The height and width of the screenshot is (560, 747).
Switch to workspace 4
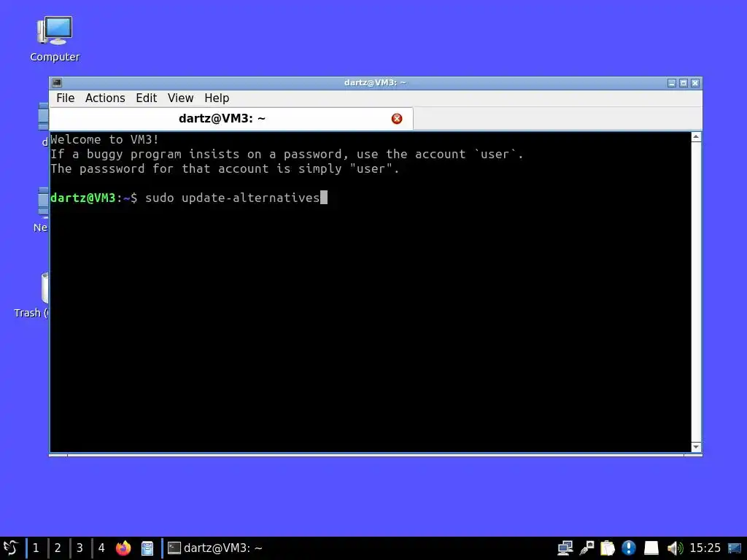click(101, 548)
